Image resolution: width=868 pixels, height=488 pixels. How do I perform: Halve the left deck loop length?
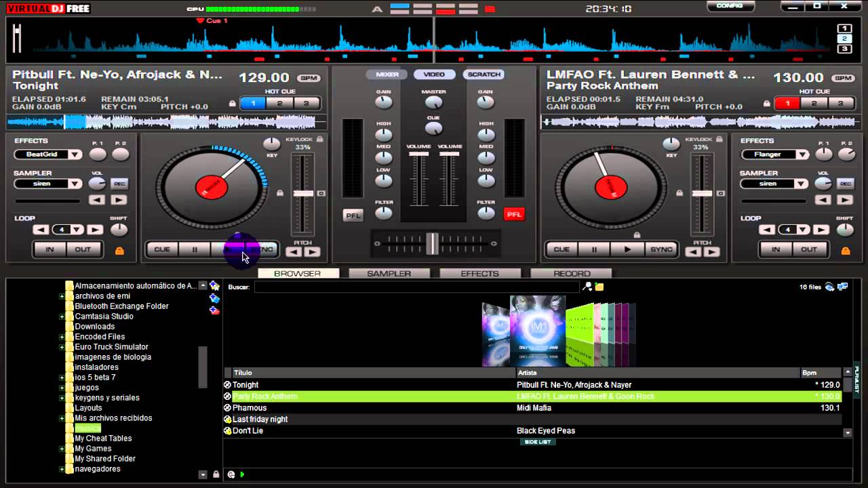coord(41,230)
